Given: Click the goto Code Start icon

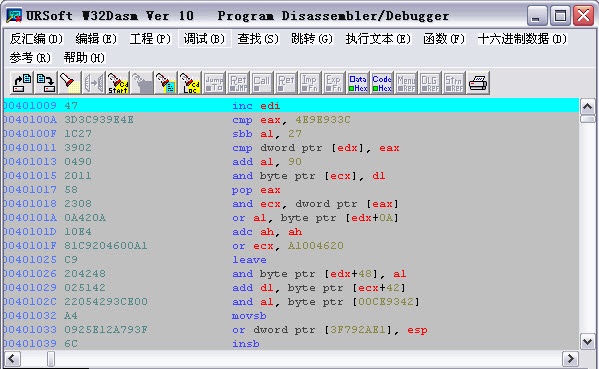Looking at the screenshot, I should [x=118, y=83].
